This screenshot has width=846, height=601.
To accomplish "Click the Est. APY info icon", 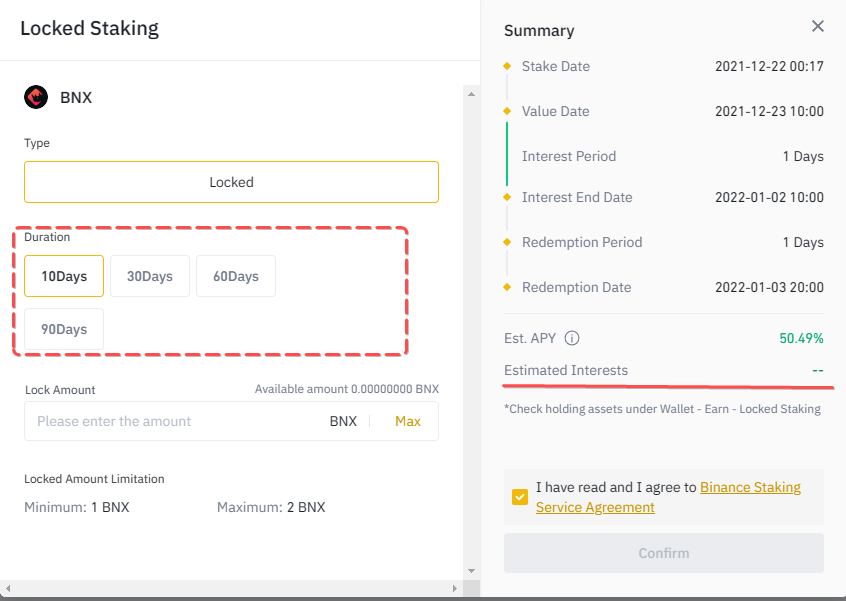I will pos(571,338).
